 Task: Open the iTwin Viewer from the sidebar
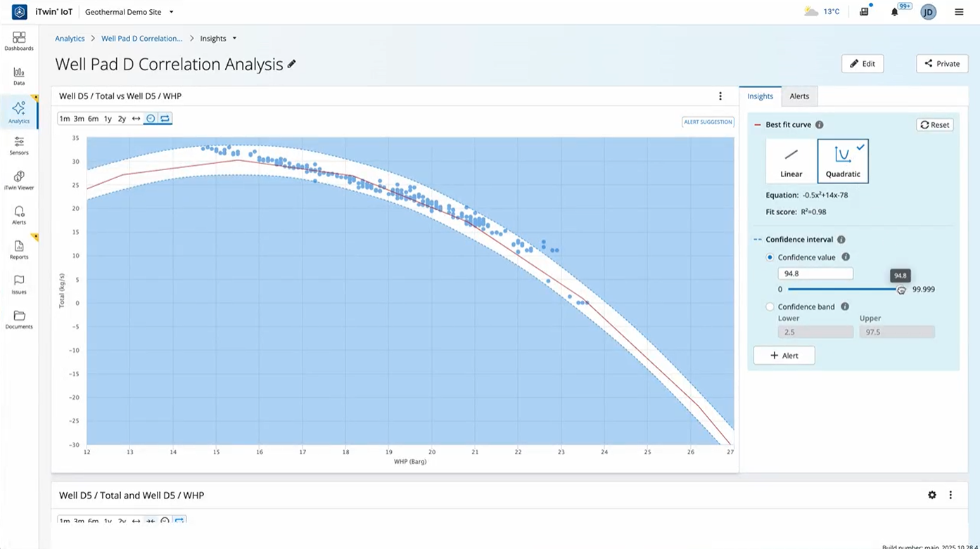click(19, 179)
